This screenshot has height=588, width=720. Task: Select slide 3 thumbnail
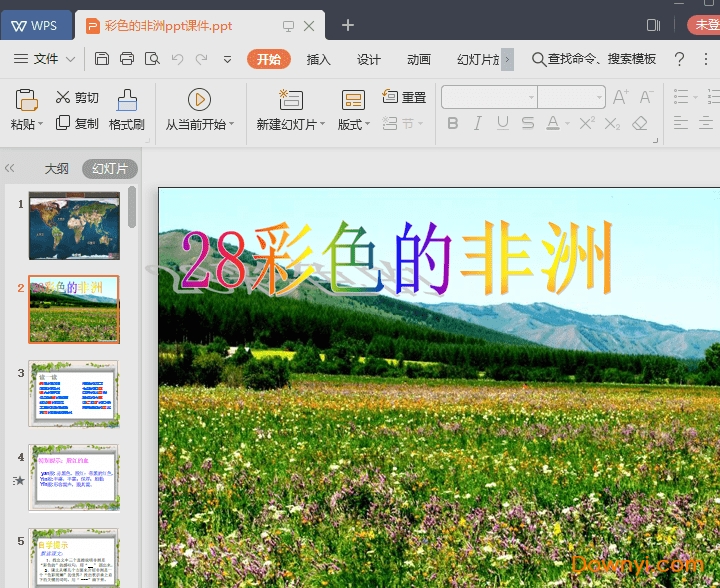click(73, 394)
